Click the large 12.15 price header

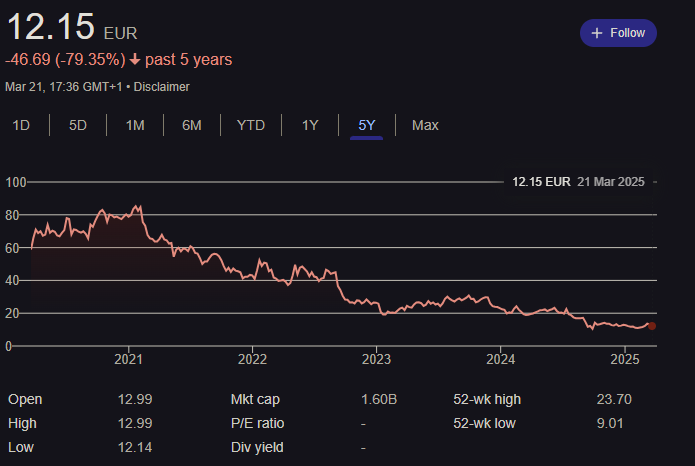(51, 27)
